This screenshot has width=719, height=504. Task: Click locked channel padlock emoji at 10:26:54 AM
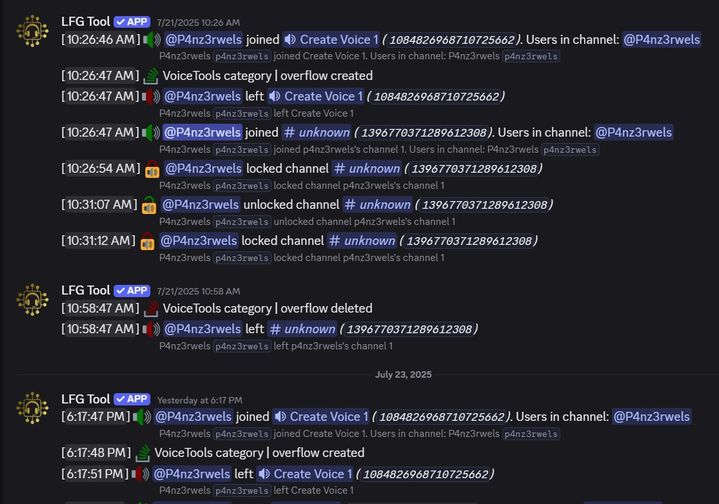[x=152, y=169]
